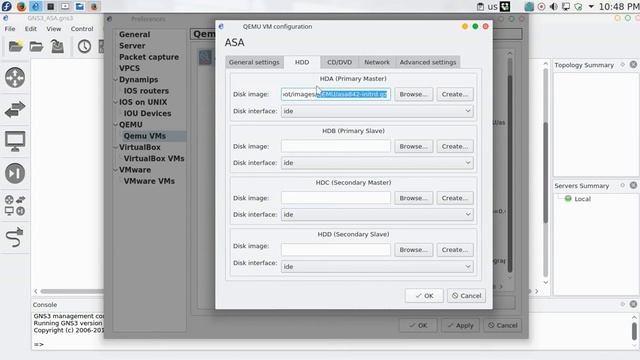The width and height of the screenshot is (640, 360).
Task: Select VPCS preferences item
Action: click(129, 68)
